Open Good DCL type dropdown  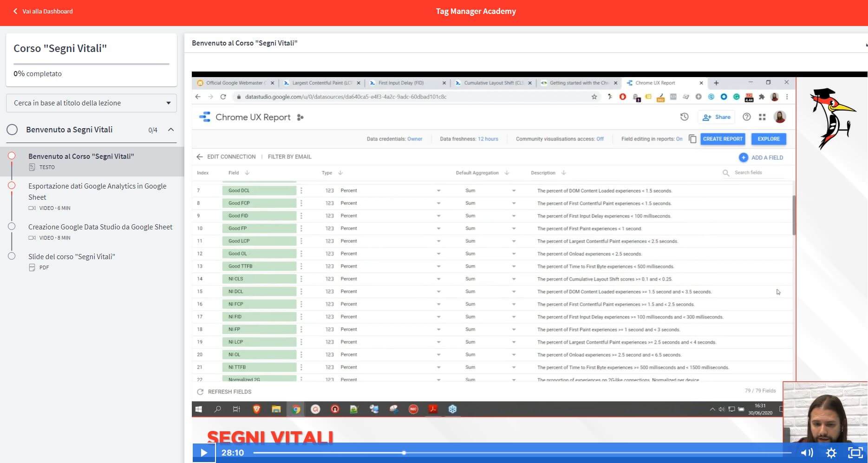[x=438, y=191]
